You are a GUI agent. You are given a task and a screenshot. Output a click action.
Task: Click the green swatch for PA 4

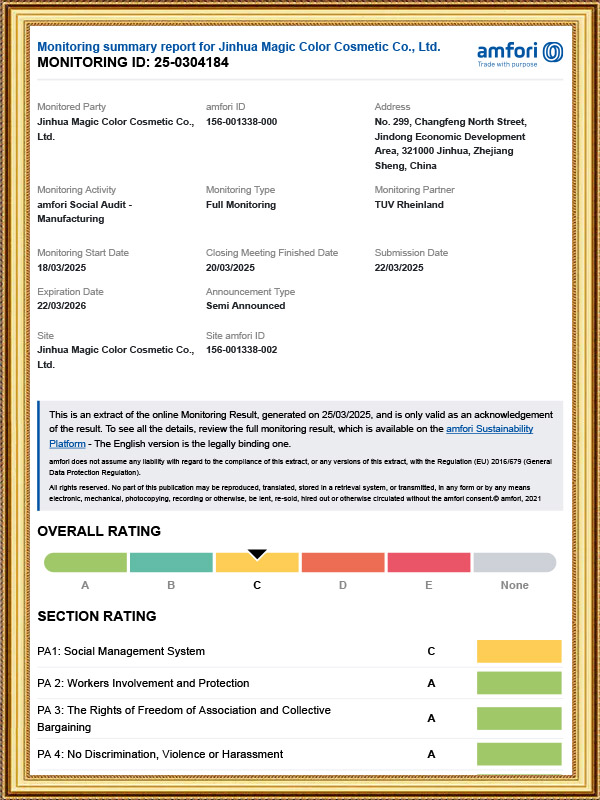519,754
